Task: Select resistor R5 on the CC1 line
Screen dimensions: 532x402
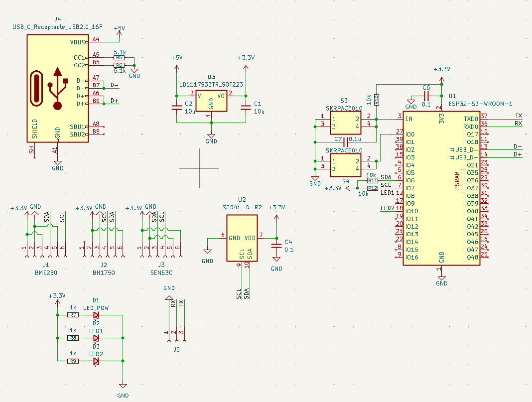Action: (x=119, y=58)
